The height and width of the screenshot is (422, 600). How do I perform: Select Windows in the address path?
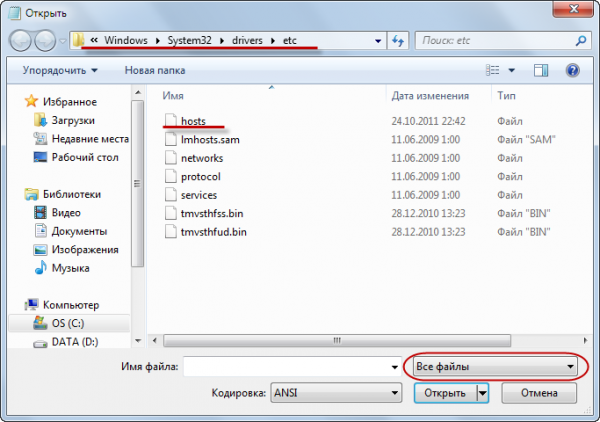coord(126,40)
